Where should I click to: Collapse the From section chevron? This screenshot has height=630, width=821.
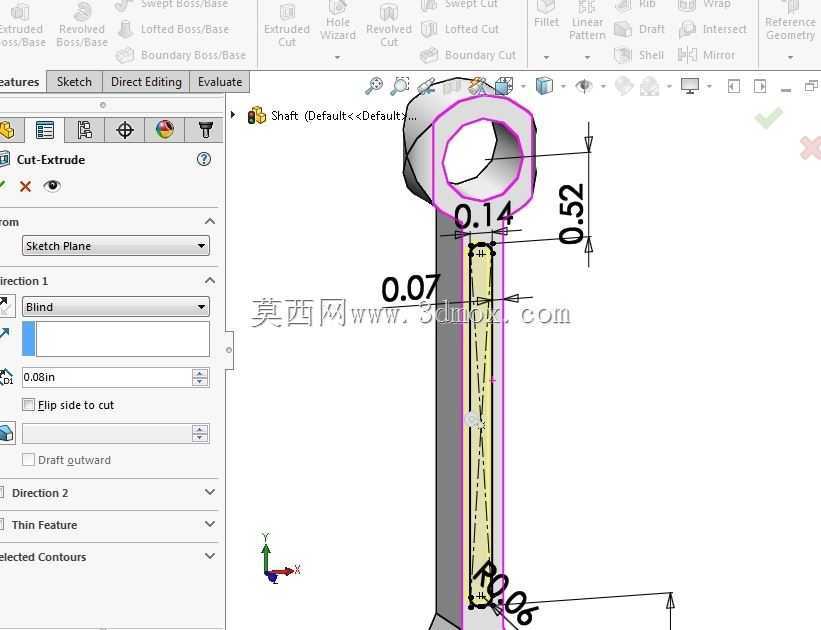pyautogui.click(x=210, y=222)
